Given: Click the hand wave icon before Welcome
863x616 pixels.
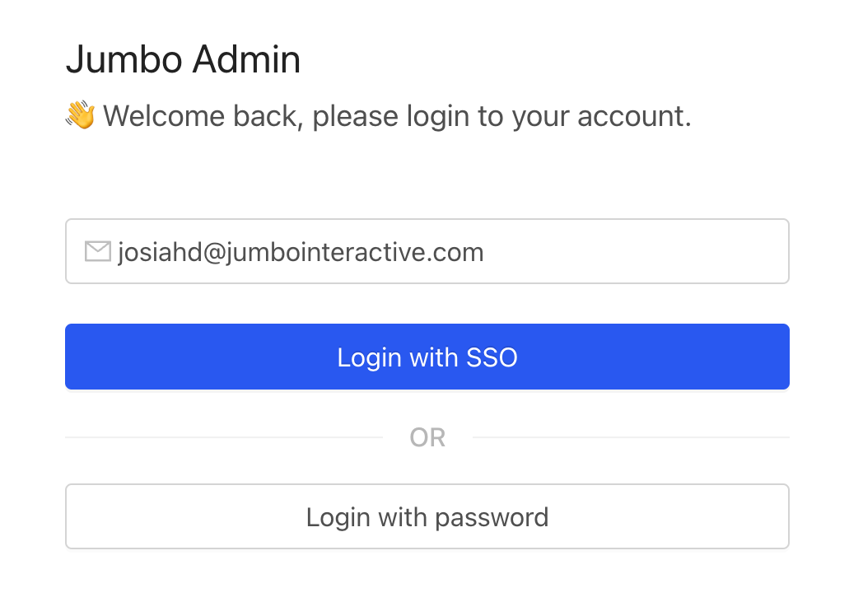Looking at the screenshot, I should (81, 115).
